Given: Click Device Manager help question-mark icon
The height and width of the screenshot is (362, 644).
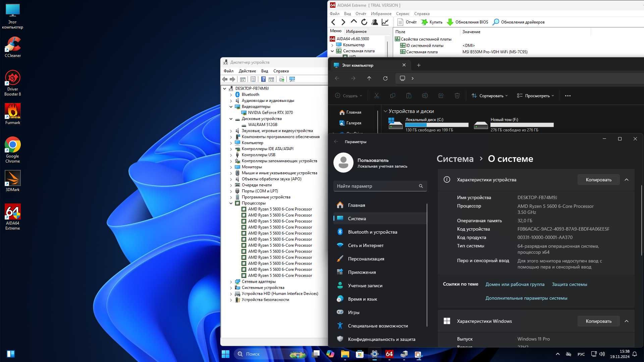Looking at the screenshot, I should [263, 79].
